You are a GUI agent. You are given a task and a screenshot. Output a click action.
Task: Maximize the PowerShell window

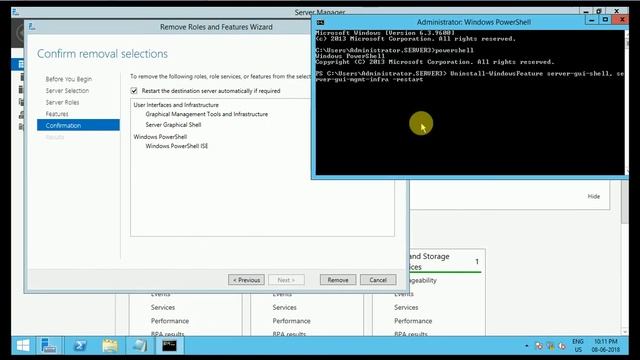pyautogui.click(x=605, y=20)
